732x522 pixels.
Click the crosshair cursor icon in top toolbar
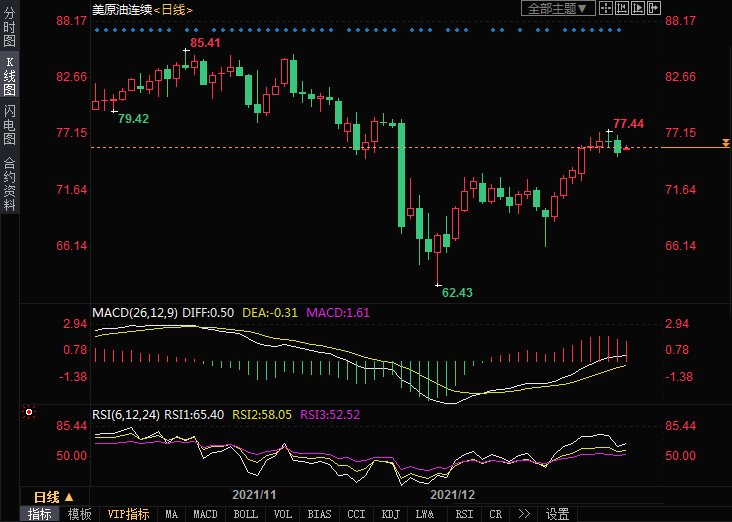click(606, 8)
